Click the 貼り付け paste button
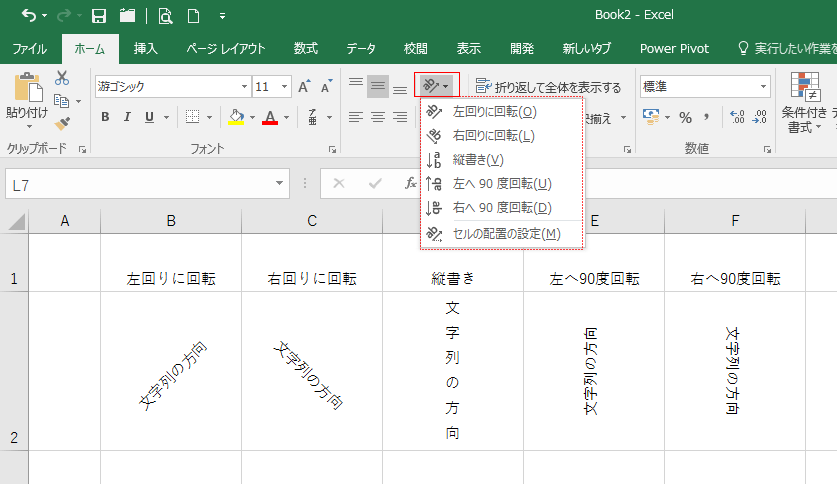The width and height of the screenshot is (837, 484). (26, 101)
